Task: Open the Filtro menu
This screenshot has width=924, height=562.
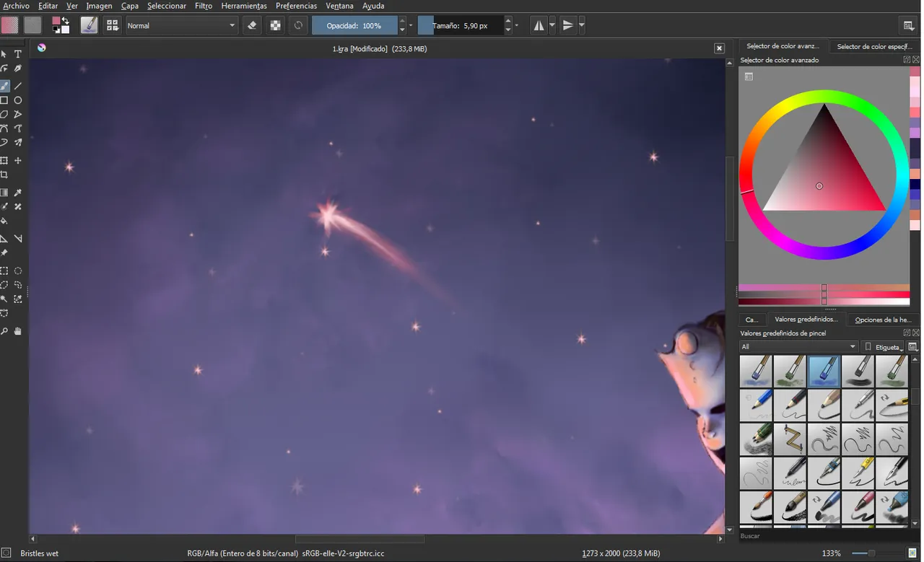Action: click(x=204, y=6)
